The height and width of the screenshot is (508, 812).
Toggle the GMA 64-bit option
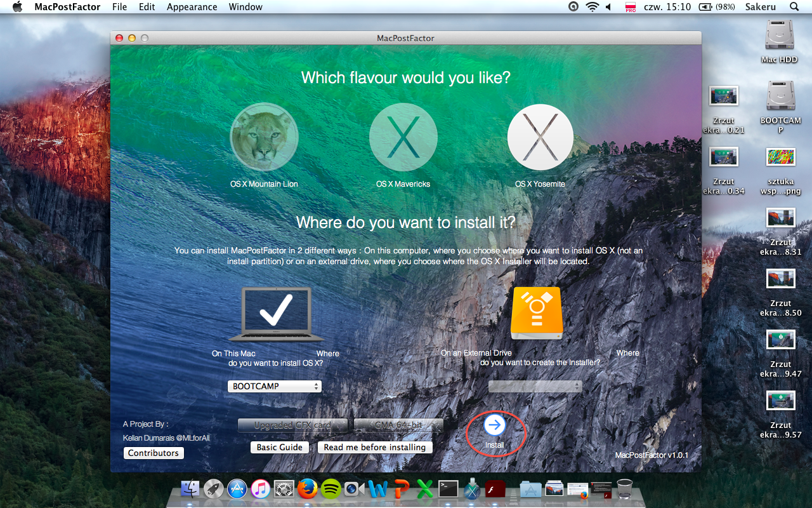tap(398, 425)
